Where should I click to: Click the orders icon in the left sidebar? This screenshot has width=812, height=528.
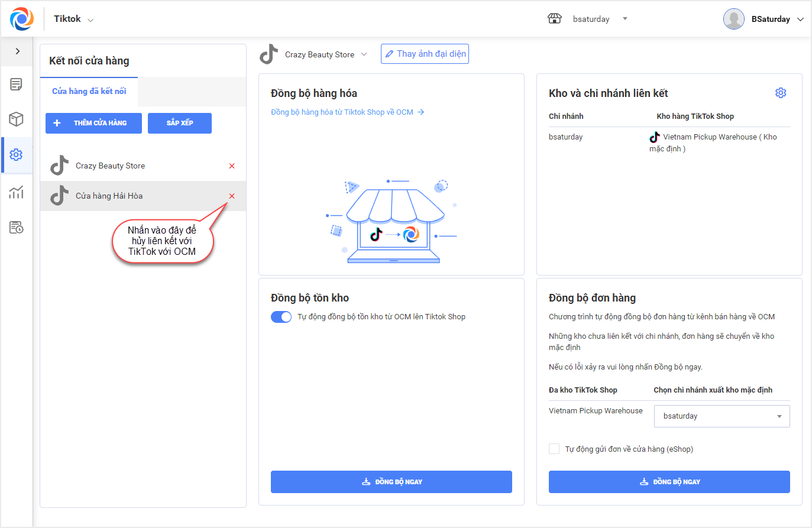tap(16, 85)
